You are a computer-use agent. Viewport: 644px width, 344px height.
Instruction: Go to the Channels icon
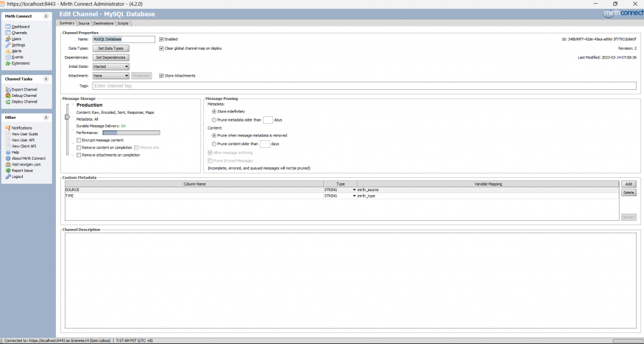[x=8, y=33]
